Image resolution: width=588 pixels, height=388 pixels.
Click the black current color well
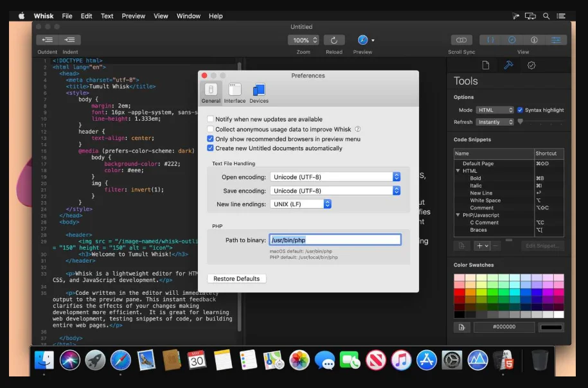click(x=551, y=327)
